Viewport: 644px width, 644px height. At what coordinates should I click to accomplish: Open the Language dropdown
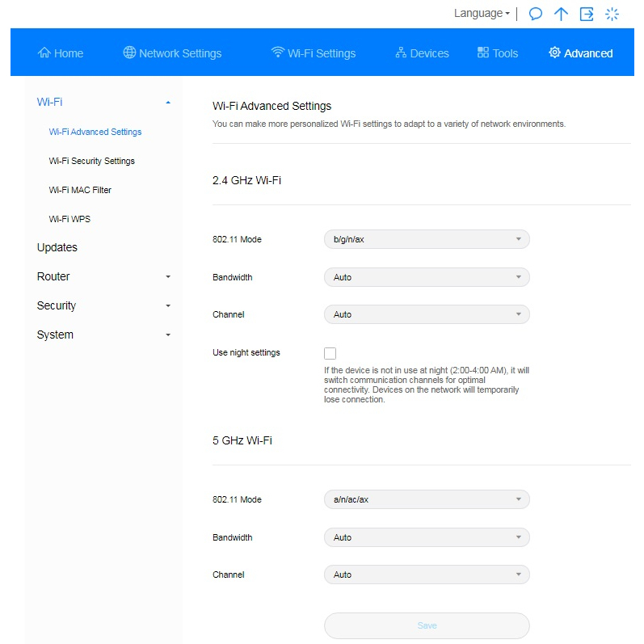click(482, 14)
